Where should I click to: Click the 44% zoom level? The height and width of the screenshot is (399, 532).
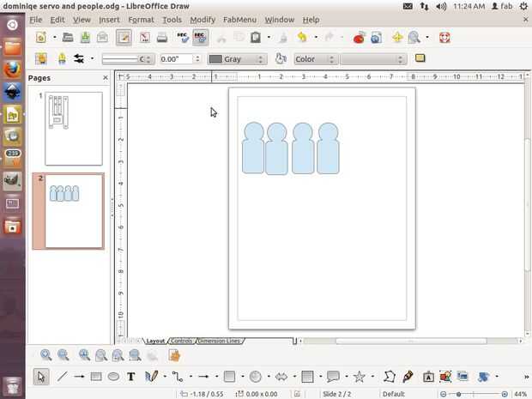coord(520,394)
